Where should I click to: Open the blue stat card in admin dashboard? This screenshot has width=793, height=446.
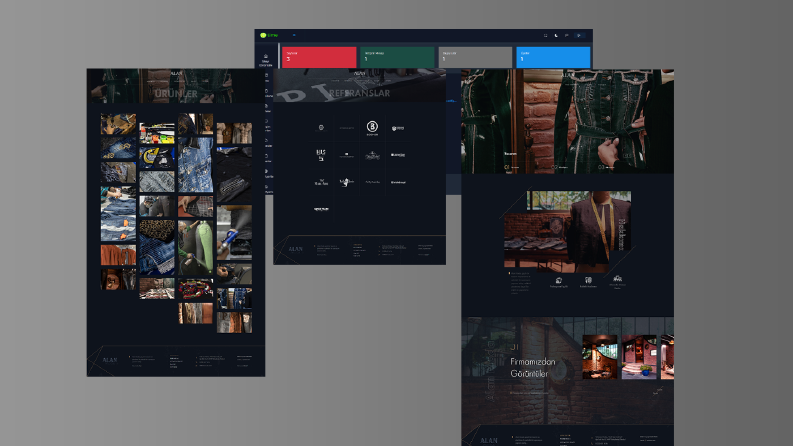point(553,57)
